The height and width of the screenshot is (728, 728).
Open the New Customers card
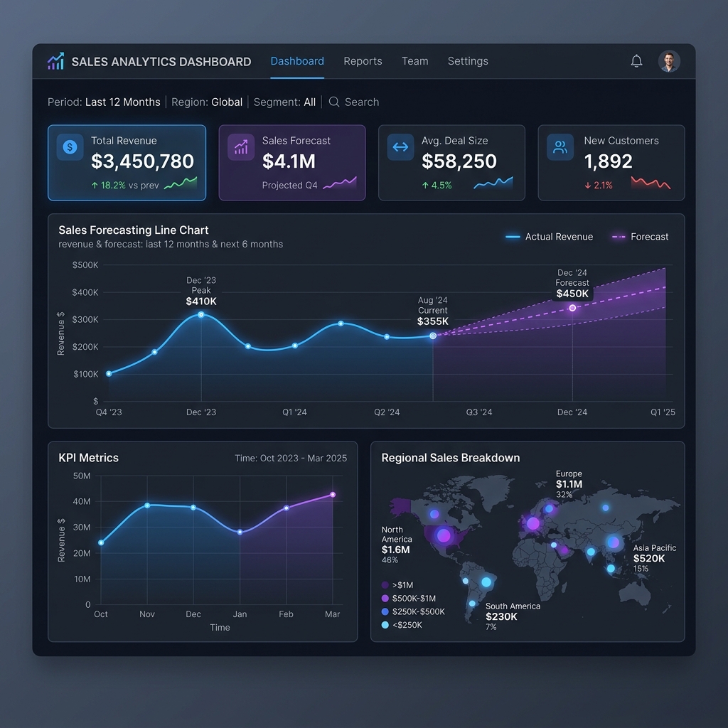(611, 163)
